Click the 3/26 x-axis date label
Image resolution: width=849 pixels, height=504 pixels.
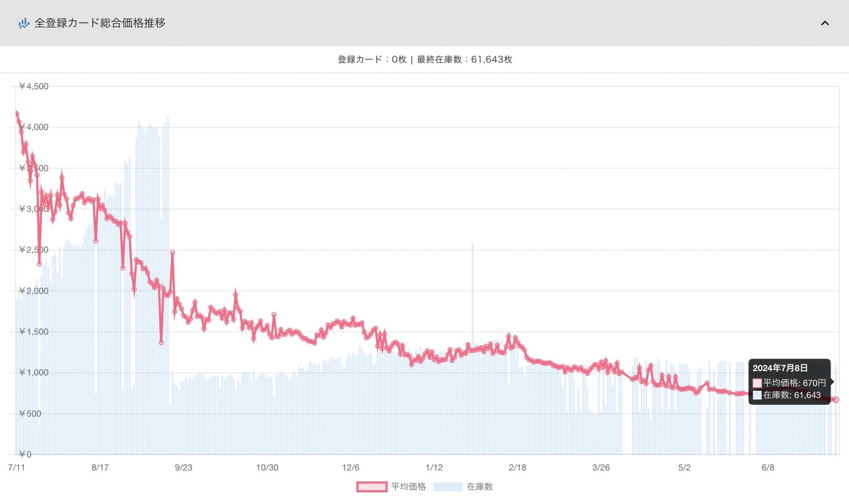click(x=601, y=468)
